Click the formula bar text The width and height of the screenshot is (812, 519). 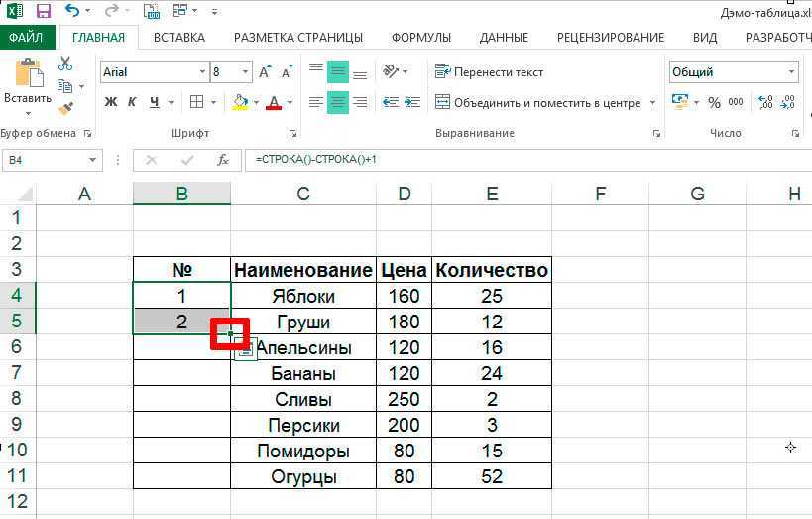(x=316, y=159)
